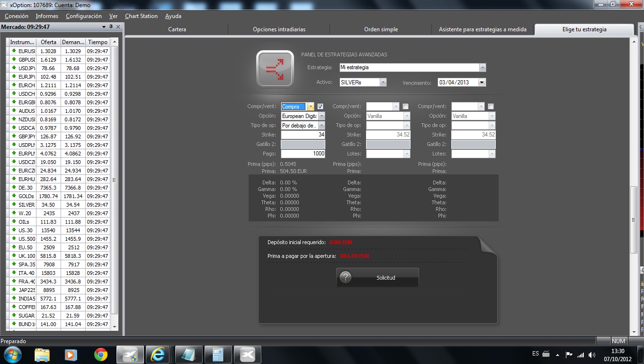
Task: Switch to the xOption installer taskbar icon with shield
Action: [x=130, y=355]
